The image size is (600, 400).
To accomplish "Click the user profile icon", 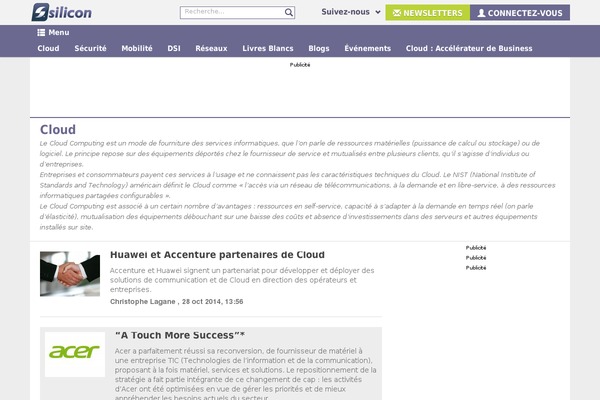I will pos(481,13).
